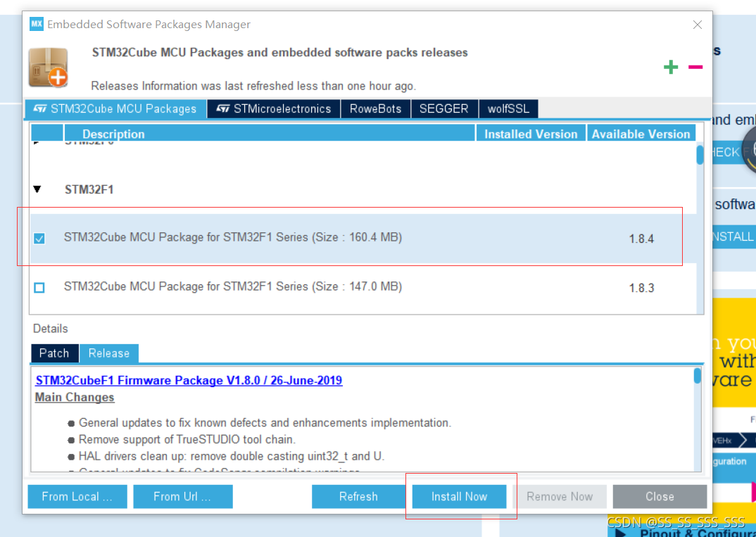Click the Available Version column header

pos(641,134)
